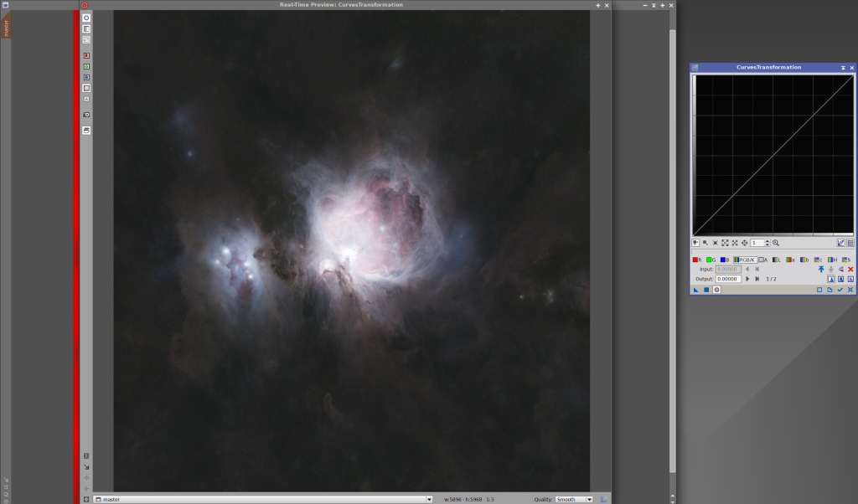Select the L lightness curve channel

tap(777, 260)
